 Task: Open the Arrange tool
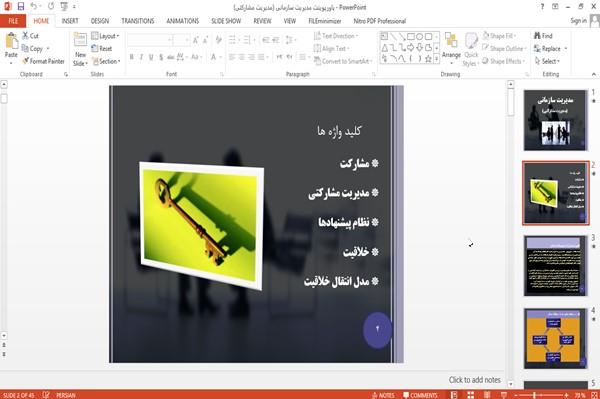pos(451,49)
